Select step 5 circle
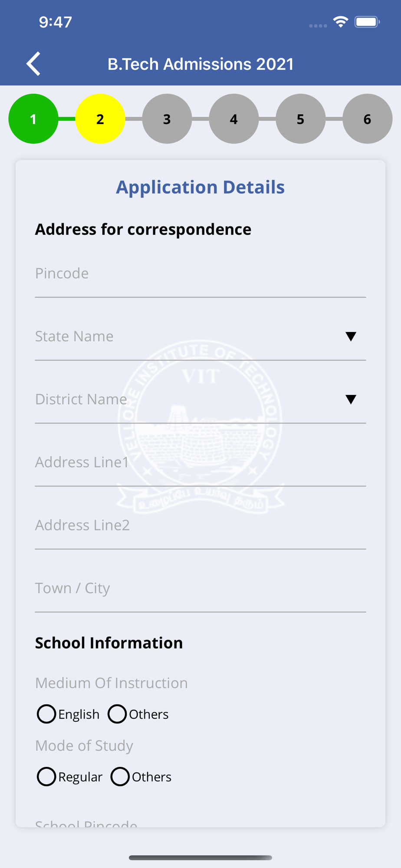 tap(301, 118)
